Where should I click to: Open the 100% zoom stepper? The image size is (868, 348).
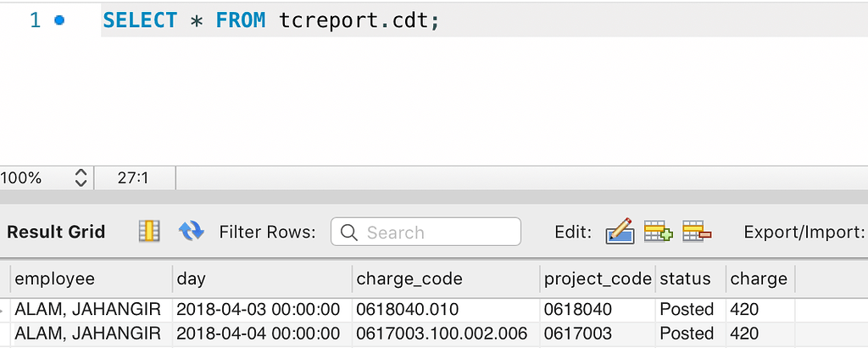coord(81,178)
